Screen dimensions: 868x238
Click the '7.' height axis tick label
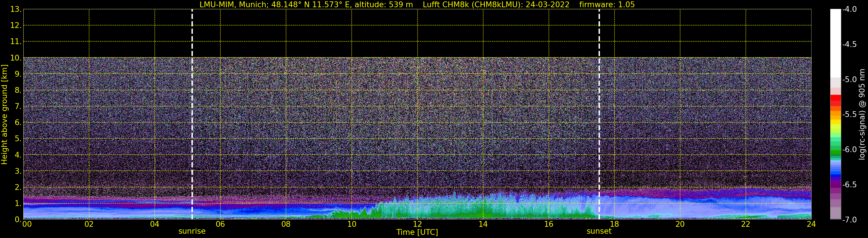point(18,106)
